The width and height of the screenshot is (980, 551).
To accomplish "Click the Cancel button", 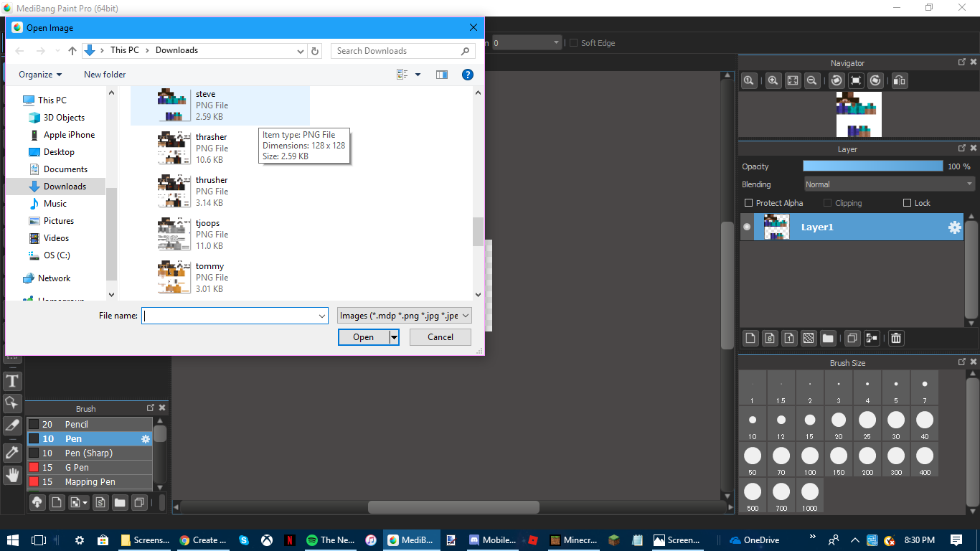I will pos(440,337).
